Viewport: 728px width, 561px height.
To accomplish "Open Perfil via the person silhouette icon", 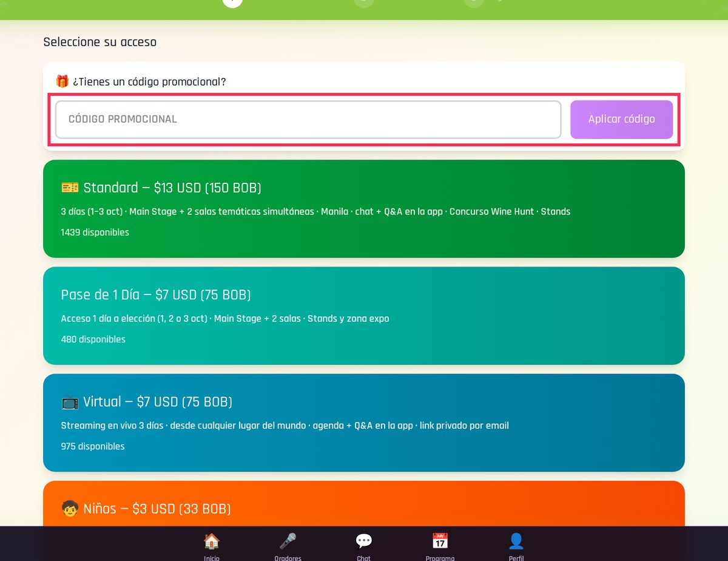I will pos(516,541).
